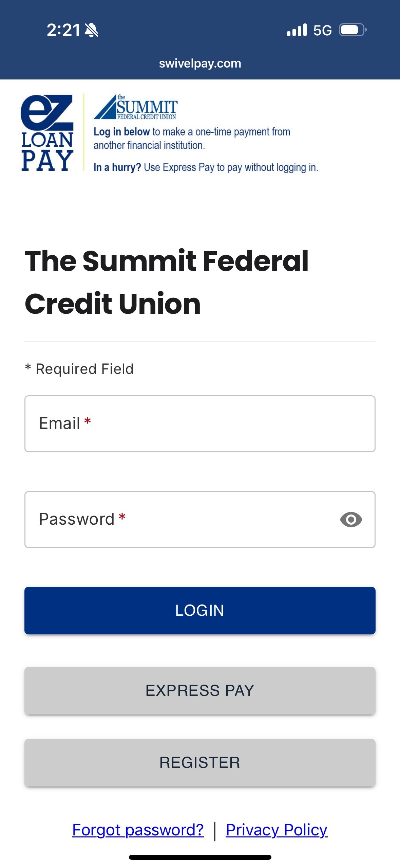Tap the Summit Federal Credit Union logo

coord(136,107)
